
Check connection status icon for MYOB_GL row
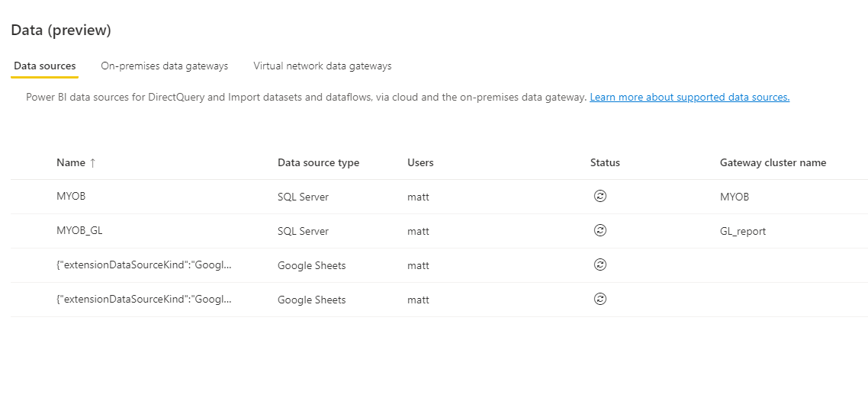[x=600, y=230]
